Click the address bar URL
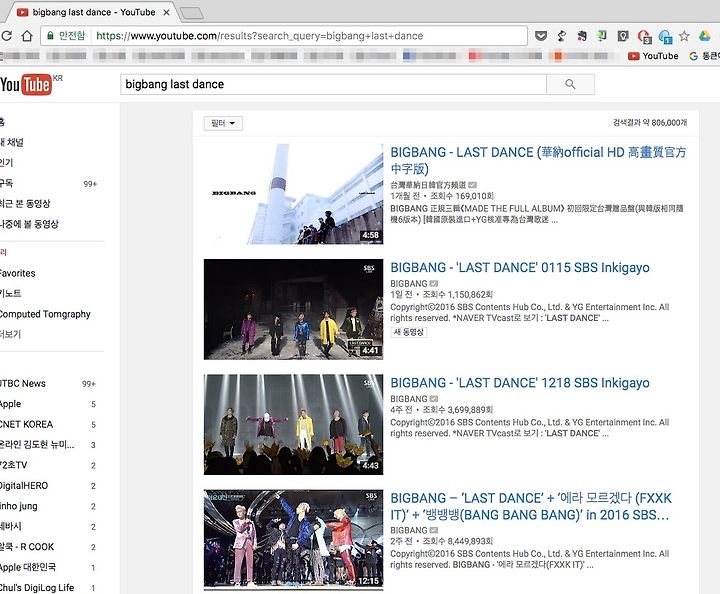720x594 pixels. click(259, 36)
